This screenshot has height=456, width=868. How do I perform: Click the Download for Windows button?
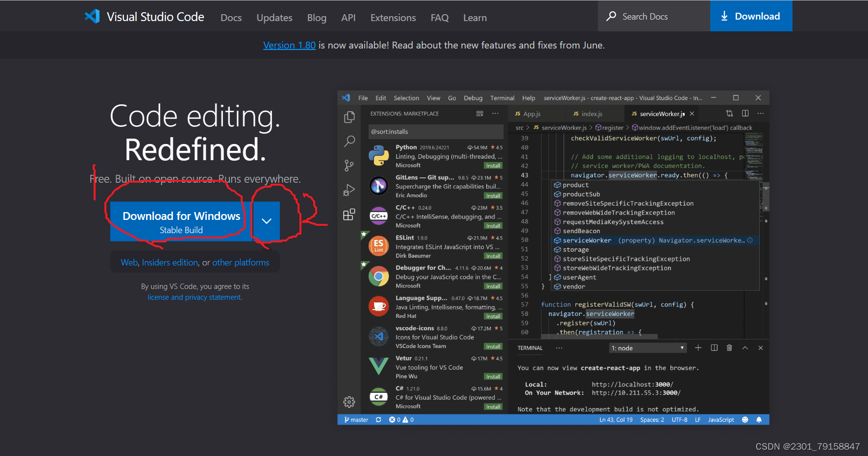click(181, 221)
